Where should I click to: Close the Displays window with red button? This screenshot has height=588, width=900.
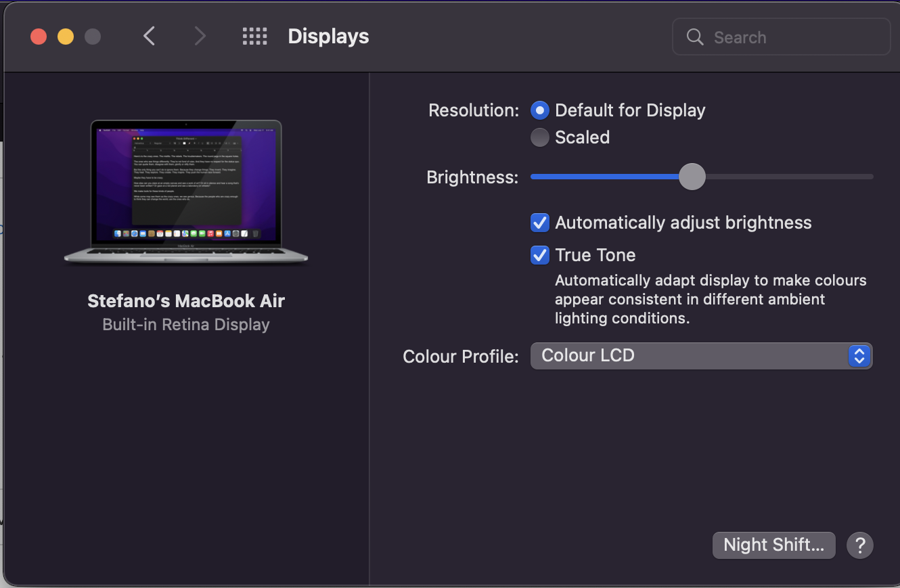[x=39, y=37]
